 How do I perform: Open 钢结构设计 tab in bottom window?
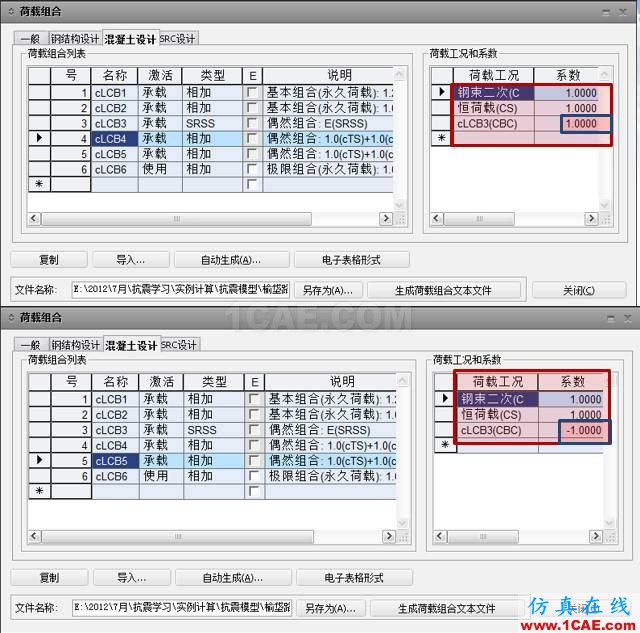76,345
